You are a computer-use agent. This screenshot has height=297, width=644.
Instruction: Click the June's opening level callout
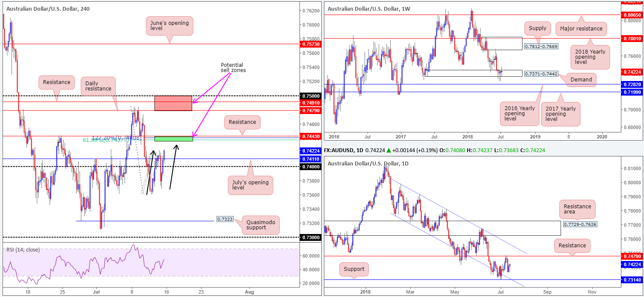pos(169,26)
